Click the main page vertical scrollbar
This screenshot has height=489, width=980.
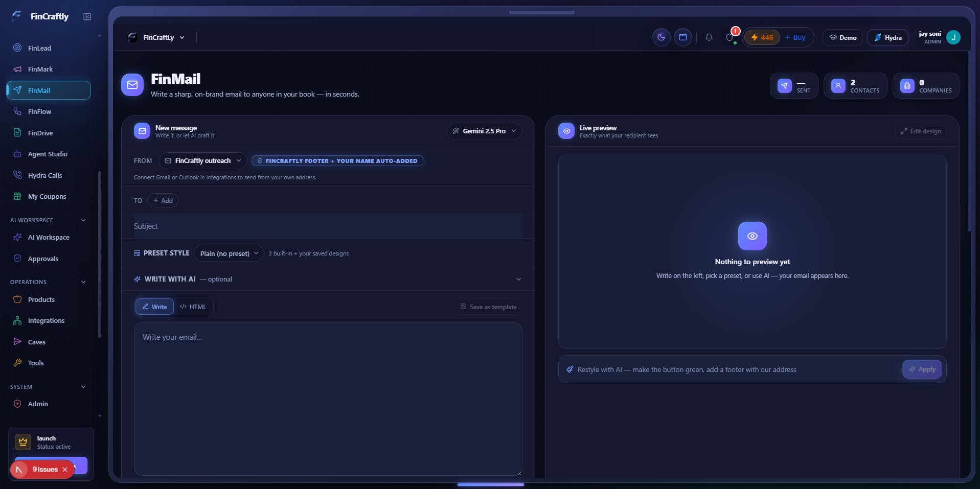tap(969, 141)
